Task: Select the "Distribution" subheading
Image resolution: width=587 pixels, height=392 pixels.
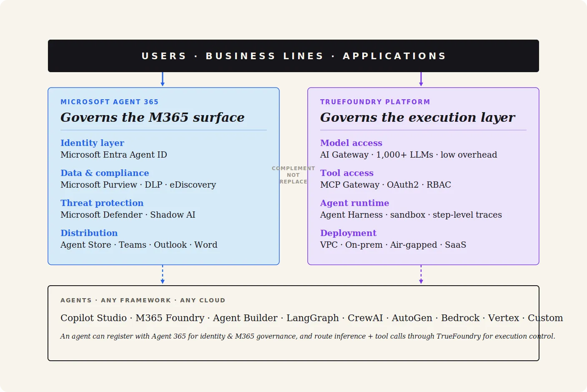Action: [89, 233]
